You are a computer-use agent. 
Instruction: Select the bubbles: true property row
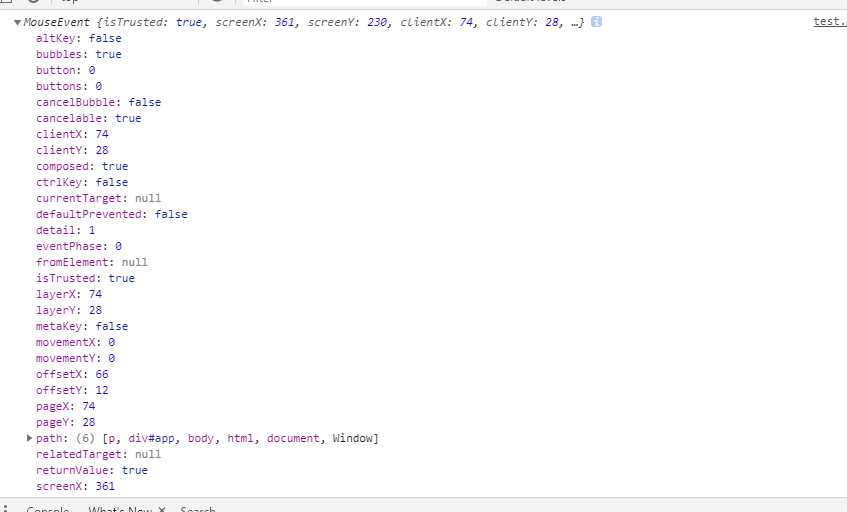[x=79, y=55]
